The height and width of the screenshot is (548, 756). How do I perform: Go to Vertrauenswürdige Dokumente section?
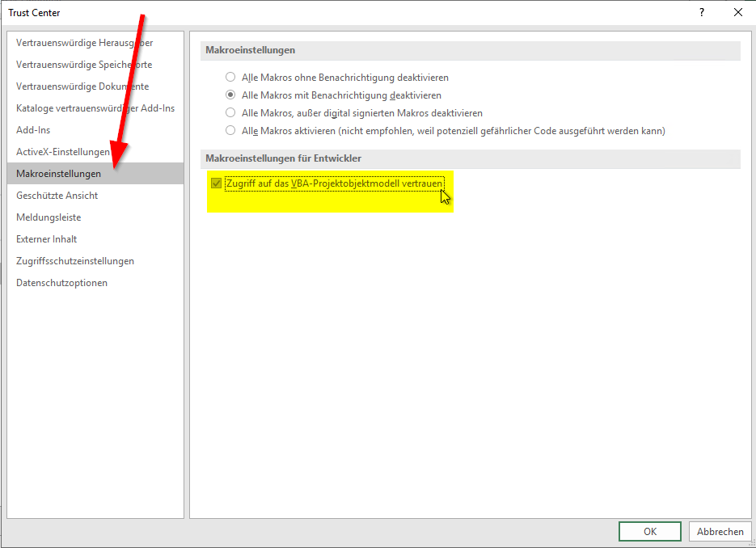point(82,86)
